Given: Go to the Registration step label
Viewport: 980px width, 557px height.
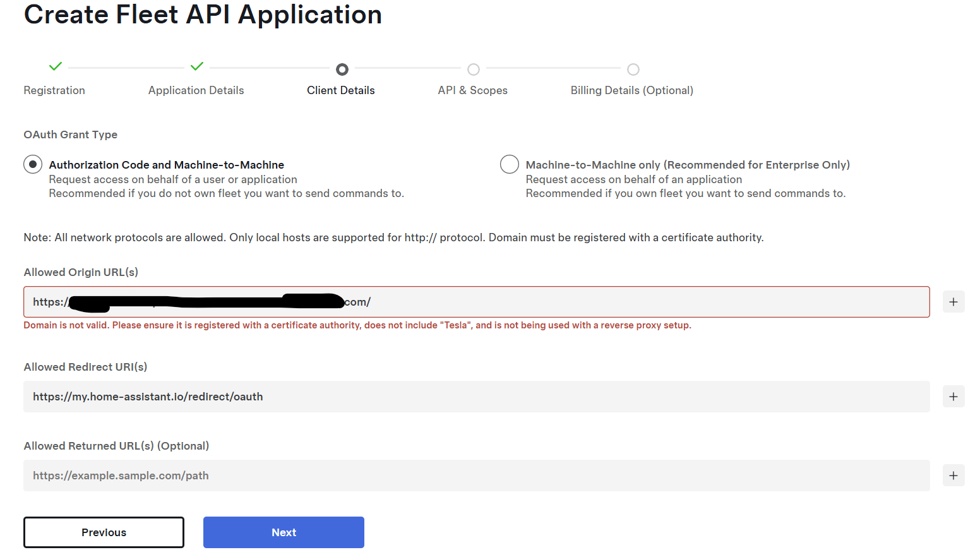Looking at the screenshot, I should (54, 90).
